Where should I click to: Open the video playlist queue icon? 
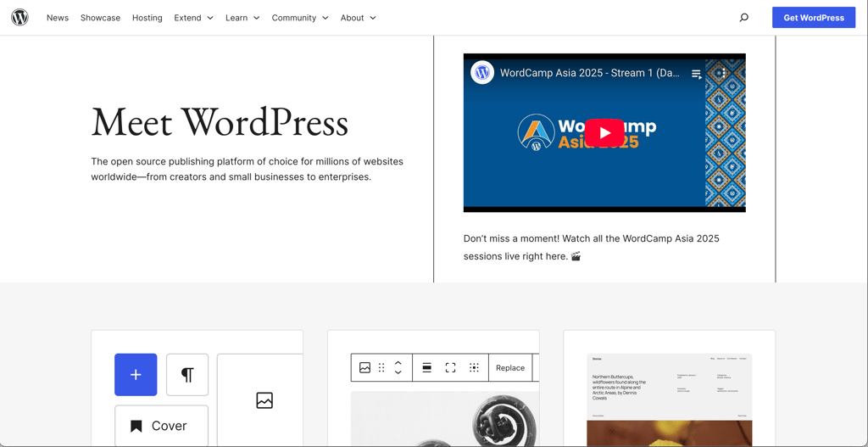tap(697, 73)
